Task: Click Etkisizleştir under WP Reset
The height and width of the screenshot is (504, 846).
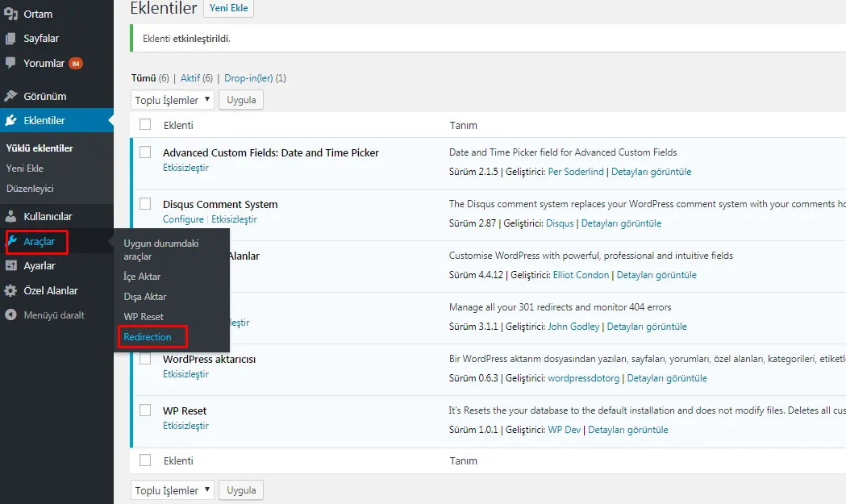Action: (x=185, y=426)
